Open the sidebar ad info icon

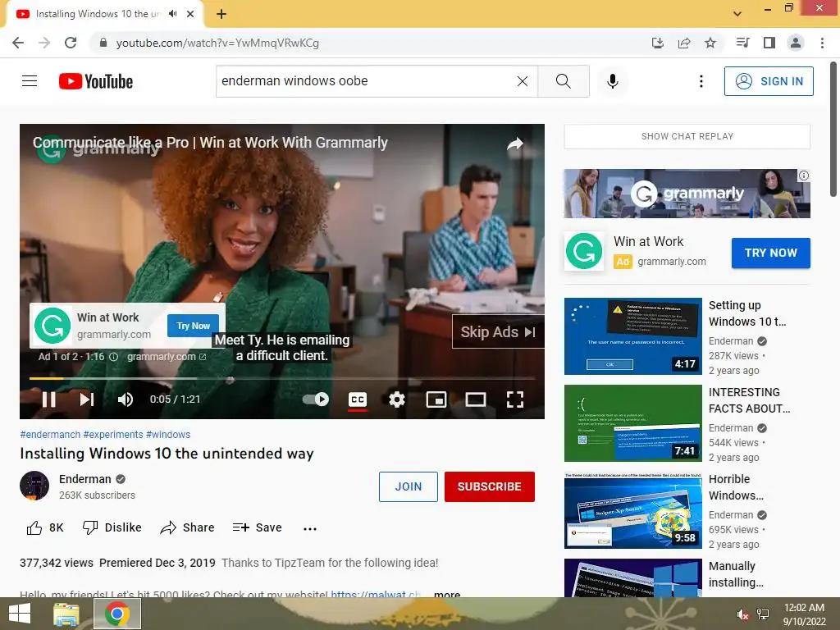pyautogui.click(x=804, y=176)
